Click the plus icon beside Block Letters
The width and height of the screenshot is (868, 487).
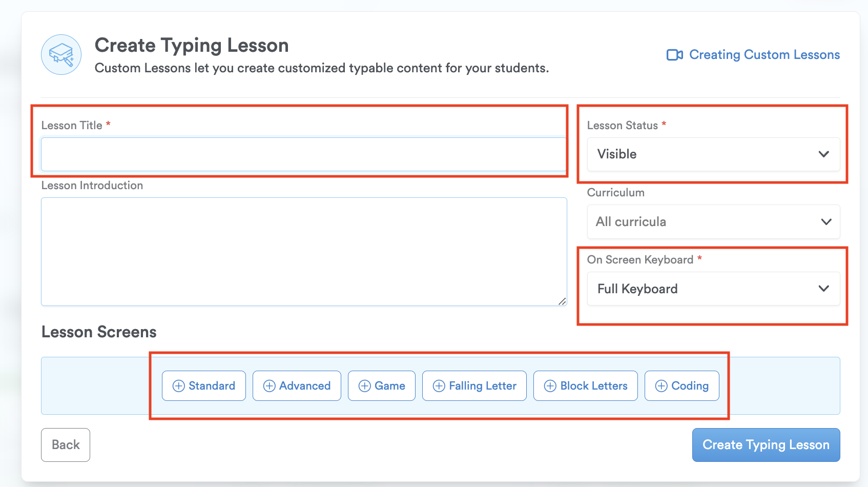pyautogui.click(x=550, y=386)
